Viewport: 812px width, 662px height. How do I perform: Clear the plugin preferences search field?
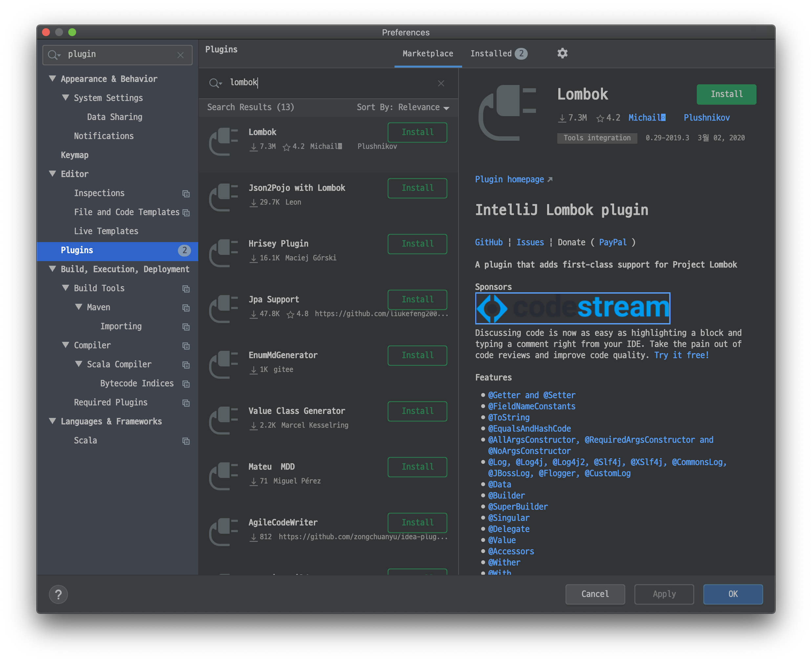click(181, 55)
